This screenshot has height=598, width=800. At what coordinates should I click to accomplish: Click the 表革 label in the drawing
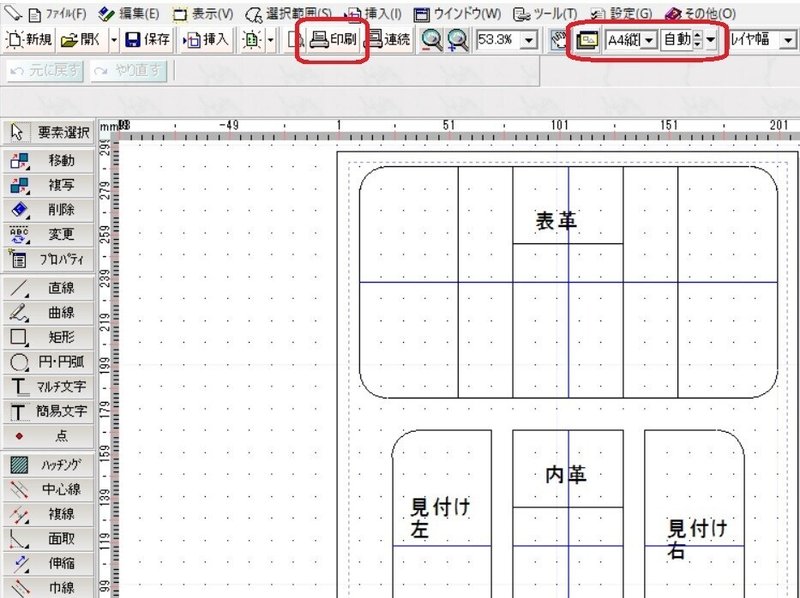(557, 221)
